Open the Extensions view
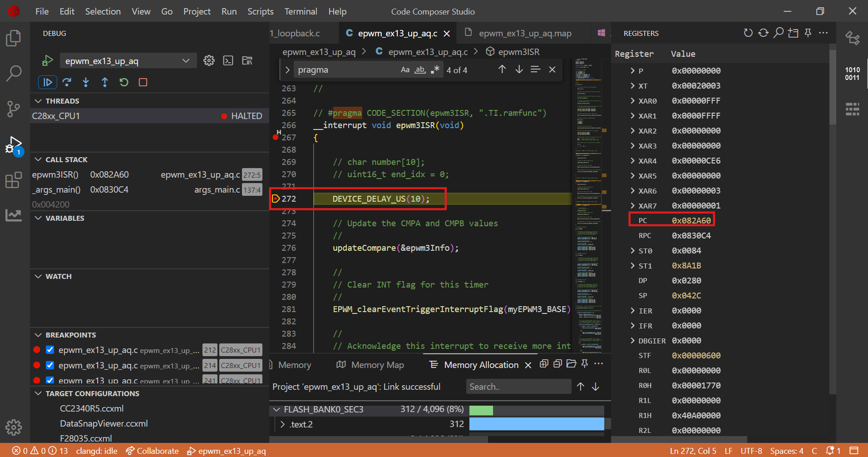The image size is (868, 457). pos(14,180)
